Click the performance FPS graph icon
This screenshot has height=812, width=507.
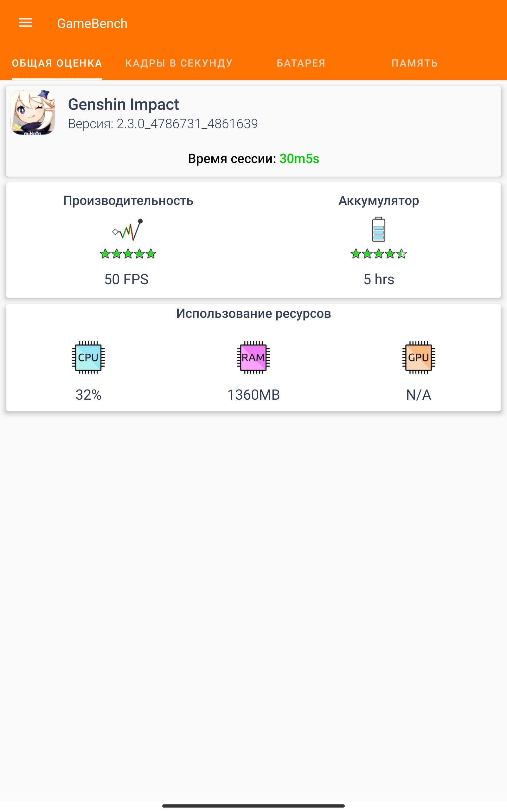(x=127, y=230)
